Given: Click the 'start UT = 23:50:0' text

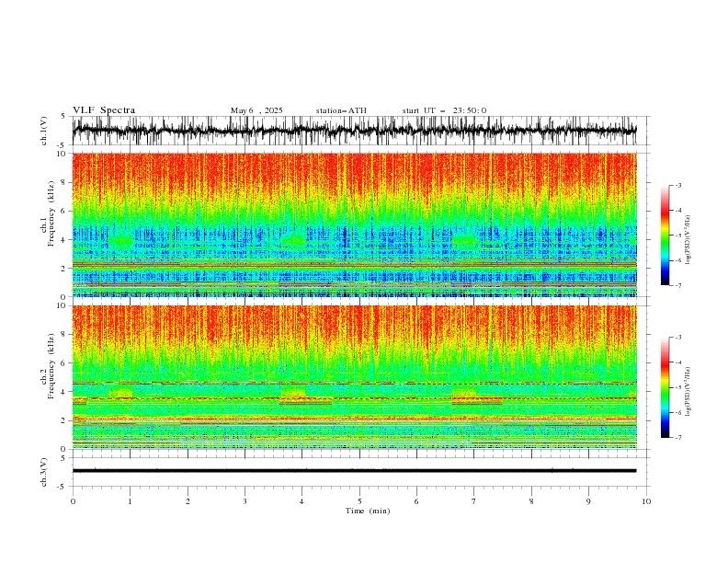Looking at the screenshot, I should [444, 110].
